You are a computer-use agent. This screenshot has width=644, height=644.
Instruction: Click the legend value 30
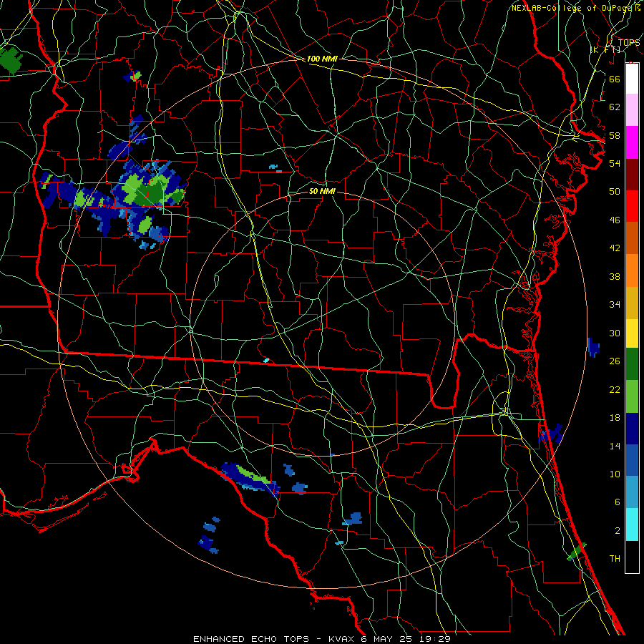[615, 333]
